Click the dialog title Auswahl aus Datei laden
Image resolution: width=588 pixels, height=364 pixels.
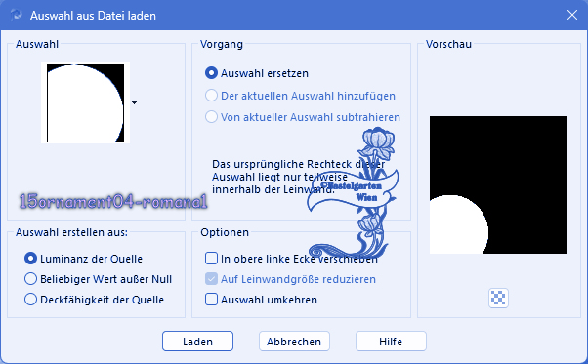coord(93,16)
